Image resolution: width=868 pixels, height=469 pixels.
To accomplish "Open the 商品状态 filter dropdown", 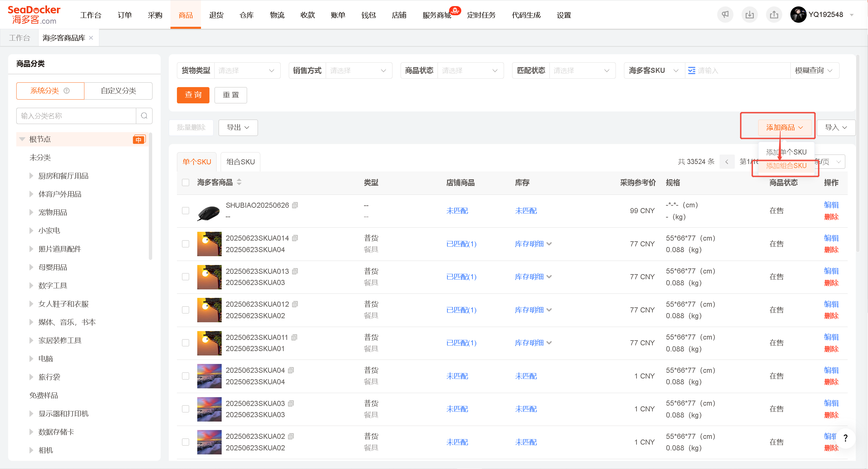I will [470, 70].
